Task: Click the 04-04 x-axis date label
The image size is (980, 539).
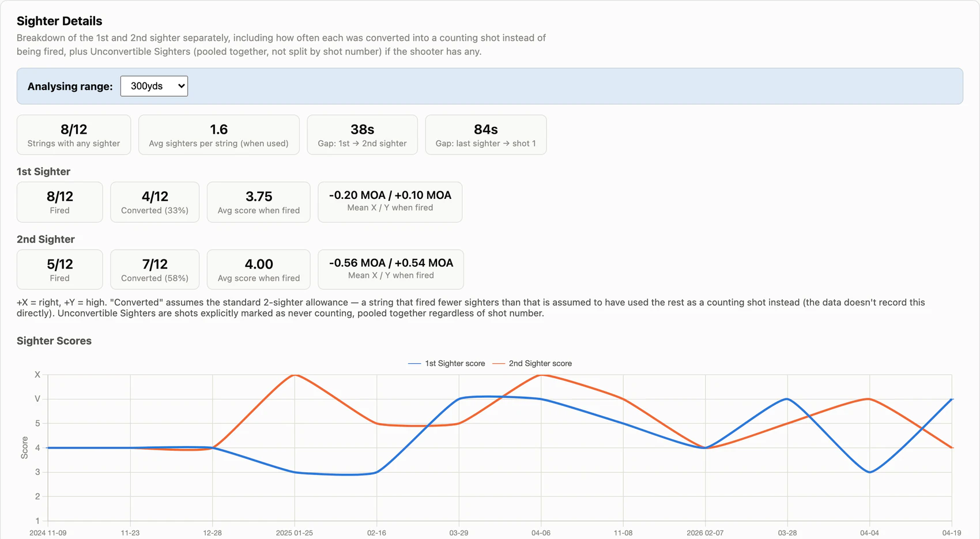Action: (869, 533)
